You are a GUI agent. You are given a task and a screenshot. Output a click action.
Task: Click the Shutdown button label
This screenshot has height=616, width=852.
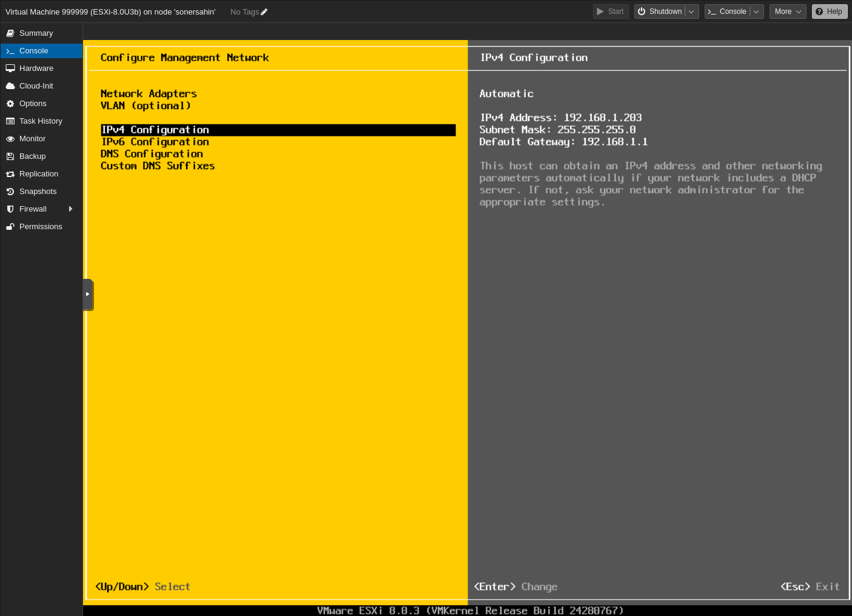point(665,12)
